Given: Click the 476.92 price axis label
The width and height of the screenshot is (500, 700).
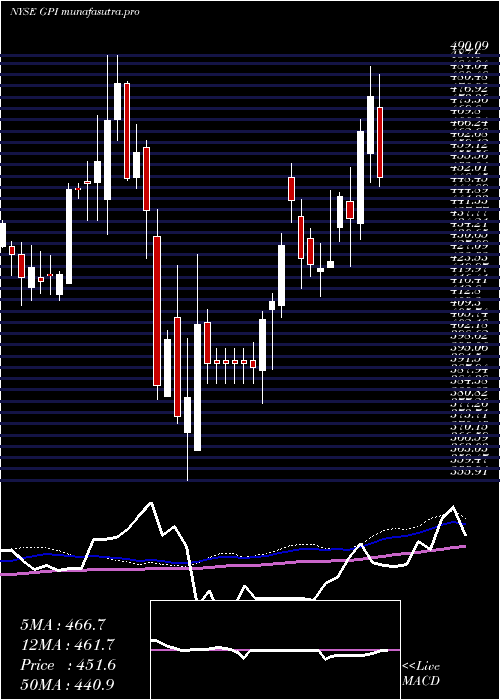Looking at the screenshot, I should pyautogui.click(x=467, y=89).
